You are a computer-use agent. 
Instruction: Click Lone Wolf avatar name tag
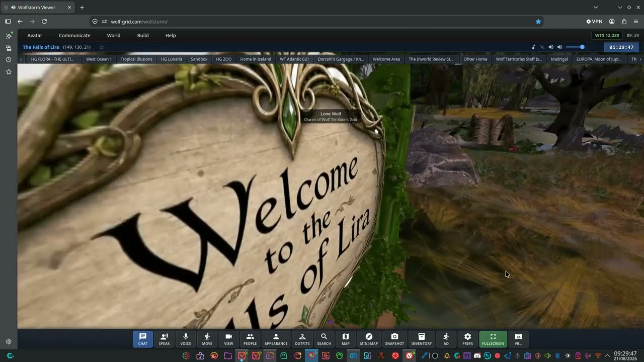coord(331,117)
